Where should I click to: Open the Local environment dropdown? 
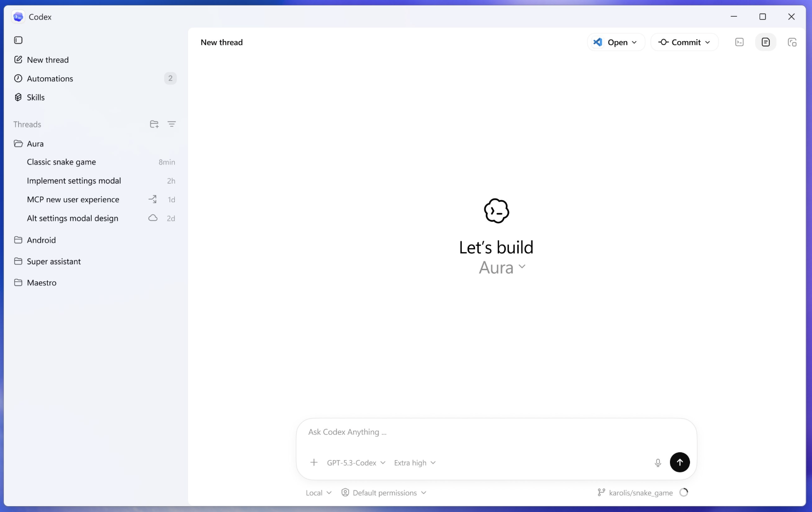pos(318,493)
